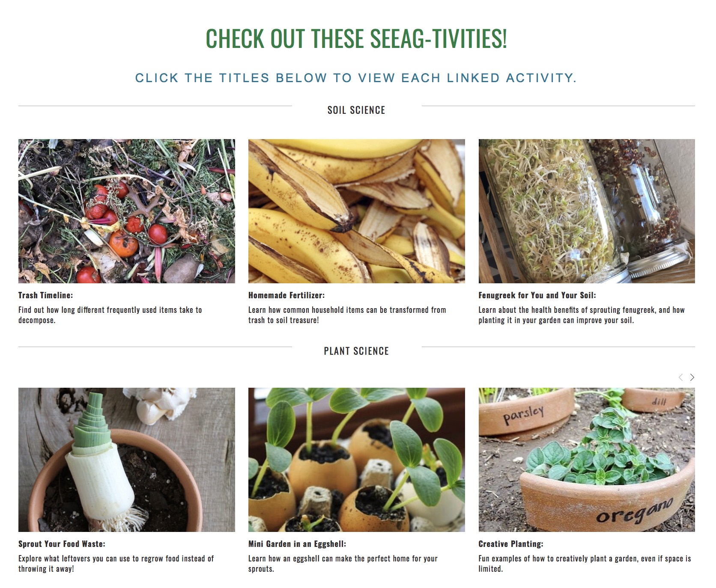
Task: Open the Creative Planting title link
Action: 511,544
